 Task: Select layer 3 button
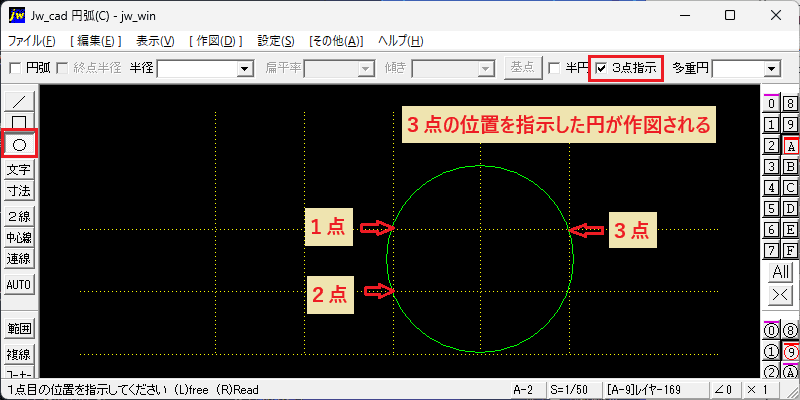(x=771, y=166)
